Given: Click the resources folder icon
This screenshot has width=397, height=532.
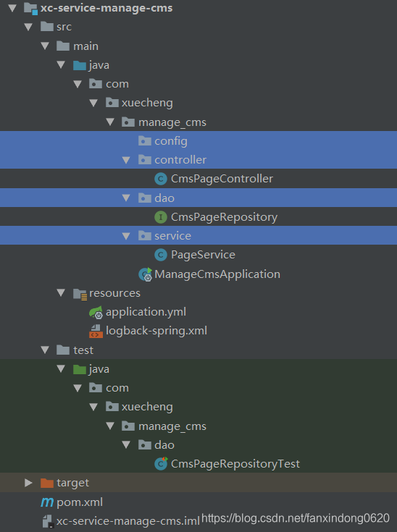Looking at the screenshot, I should click(x=80, y=294).
